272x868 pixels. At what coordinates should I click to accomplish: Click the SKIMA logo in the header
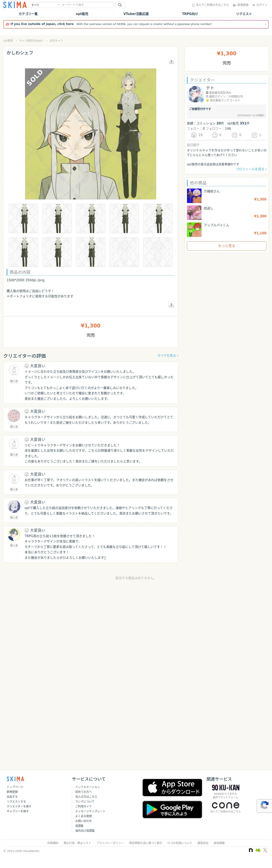15,5
